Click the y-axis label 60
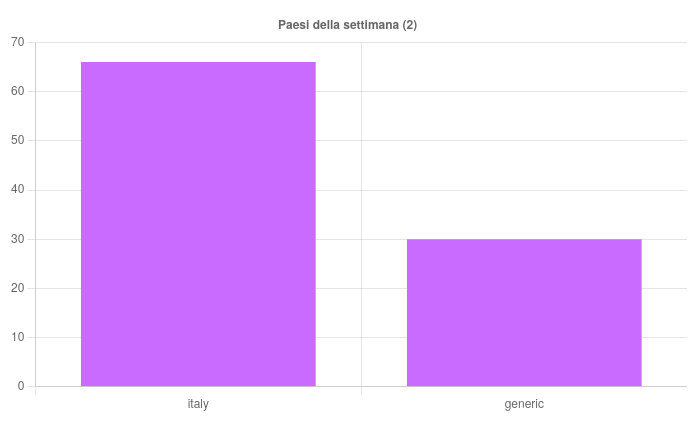This screenshot has width=693, height=421. tap(17, 91)
